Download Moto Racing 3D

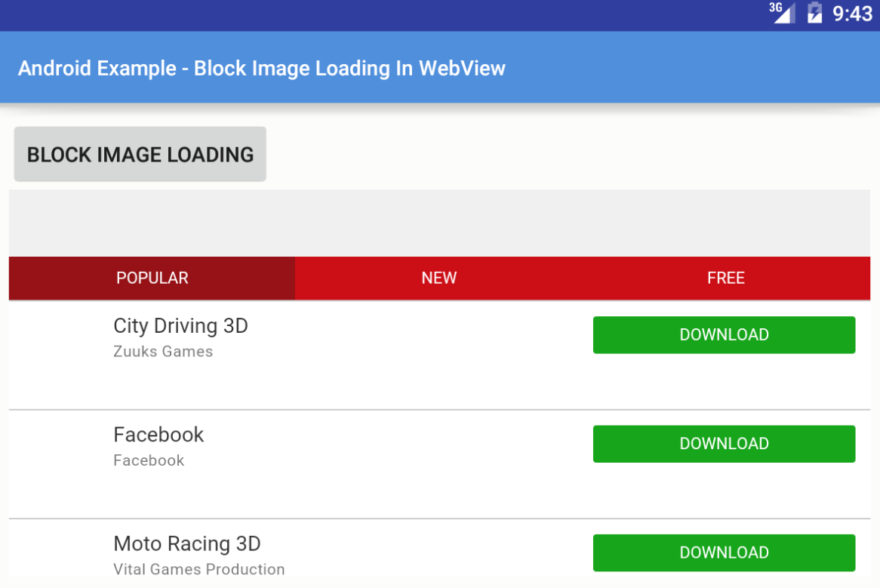(724, 553)
